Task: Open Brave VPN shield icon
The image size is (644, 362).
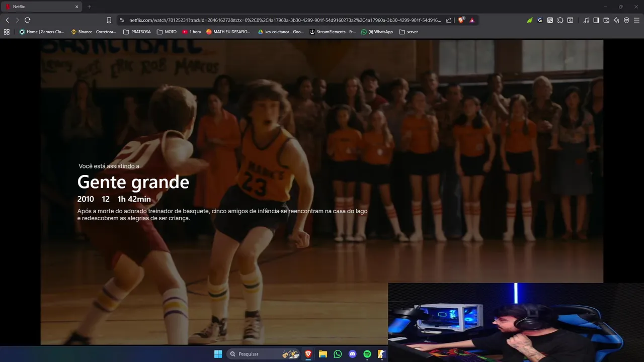Action: [626, 20]
